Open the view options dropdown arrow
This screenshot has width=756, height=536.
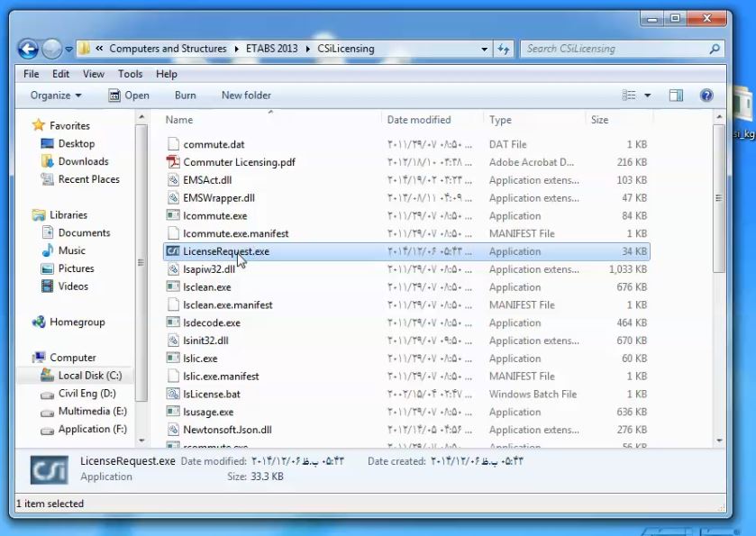tap(648, 95)
